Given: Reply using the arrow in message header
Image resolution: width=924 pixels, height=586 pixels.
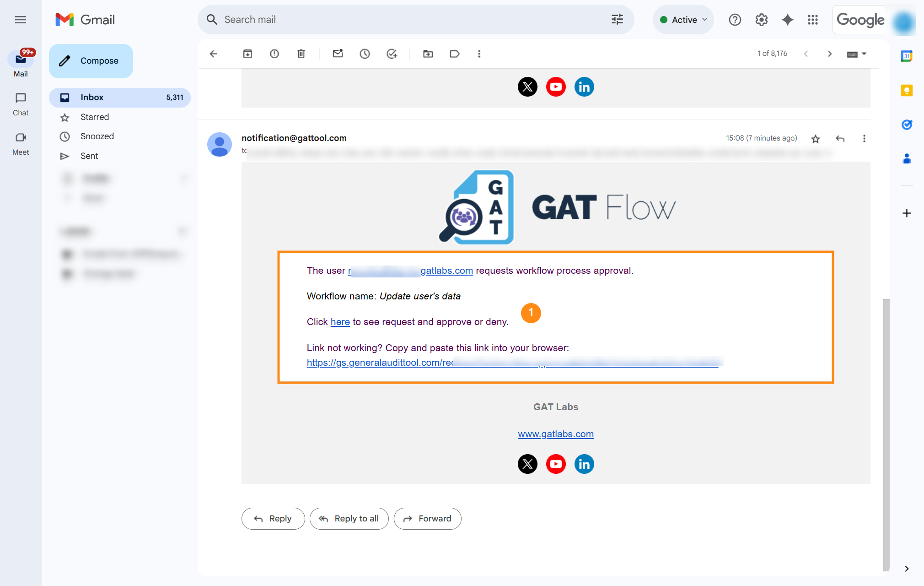Looking at the screenshot, I should tap(840, 139).
